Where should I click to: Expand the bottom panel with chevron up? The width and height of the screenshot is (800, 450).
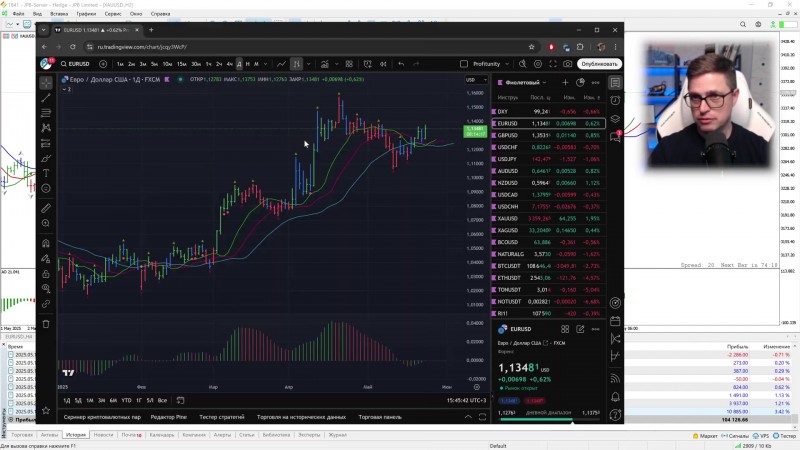pyautogui.click(x=468, y=417)
